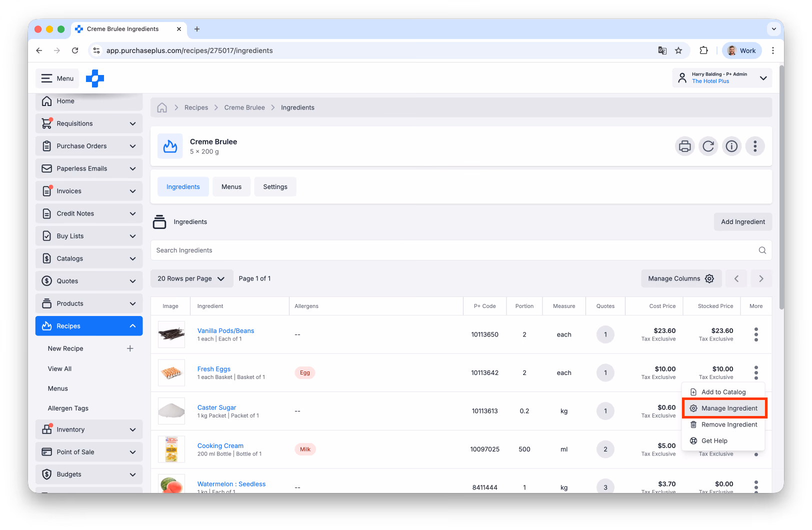
Task: Choose Remove Ingredient from the context menu
Action: [723, 424]
